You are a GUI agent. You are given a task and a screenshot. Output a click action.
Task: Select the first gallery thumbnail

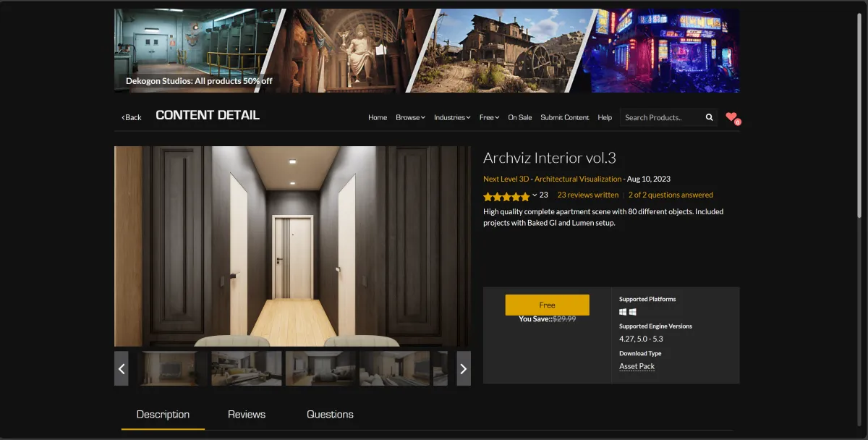(x=171, y=368)
